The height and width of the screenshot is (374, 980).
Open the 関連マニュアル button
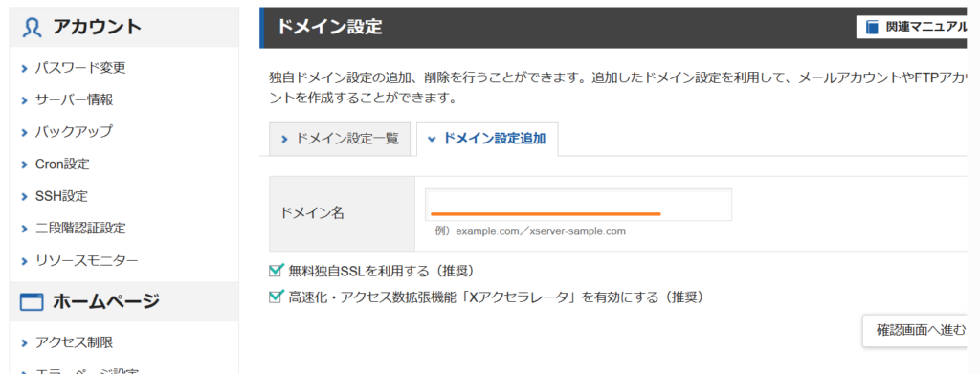tap(918, 28)
